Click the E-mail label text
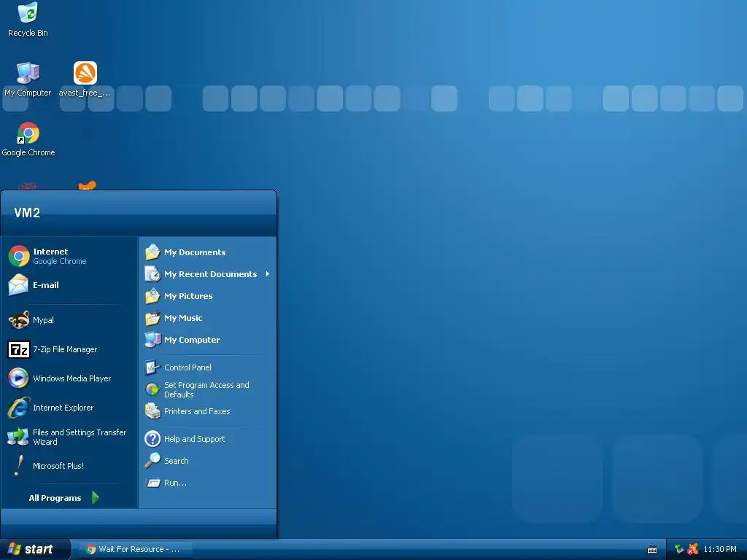 click(x=46, y=285)
